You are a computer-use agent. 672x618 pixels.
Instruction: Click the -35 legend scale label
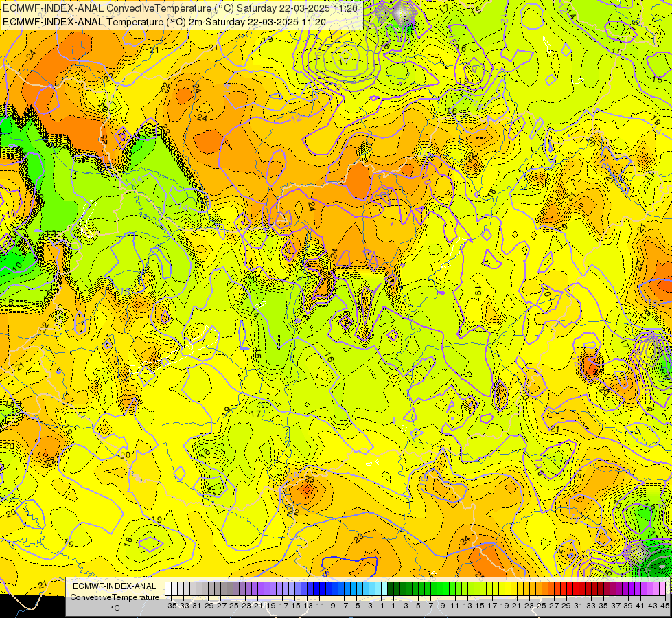point(170,606)
